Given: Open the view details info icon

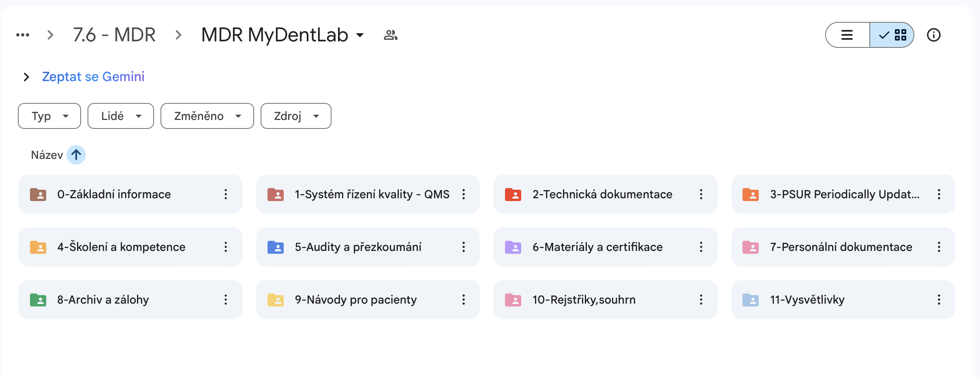Looking at the screenshot, I should click(x=933, y=35).
